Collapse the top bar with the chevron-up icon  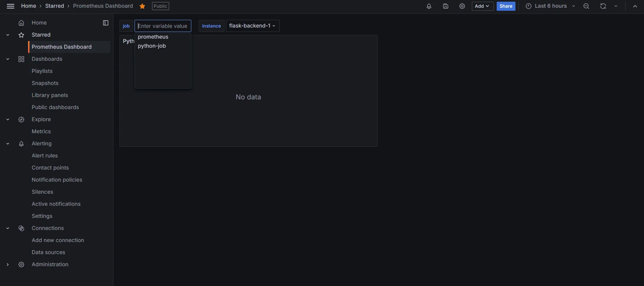(x=635, y=6)
